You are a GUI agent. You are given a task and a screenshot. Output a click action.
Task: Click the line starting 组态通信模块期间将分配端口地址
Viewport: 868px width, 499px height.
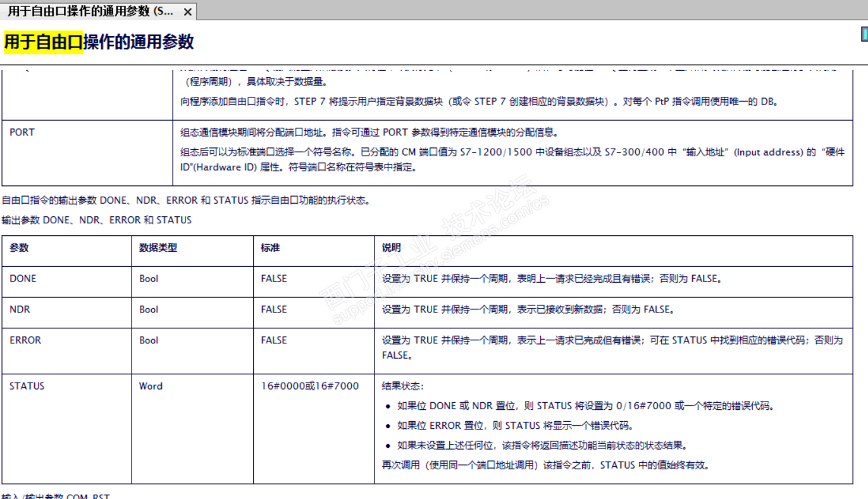[369, 132]
